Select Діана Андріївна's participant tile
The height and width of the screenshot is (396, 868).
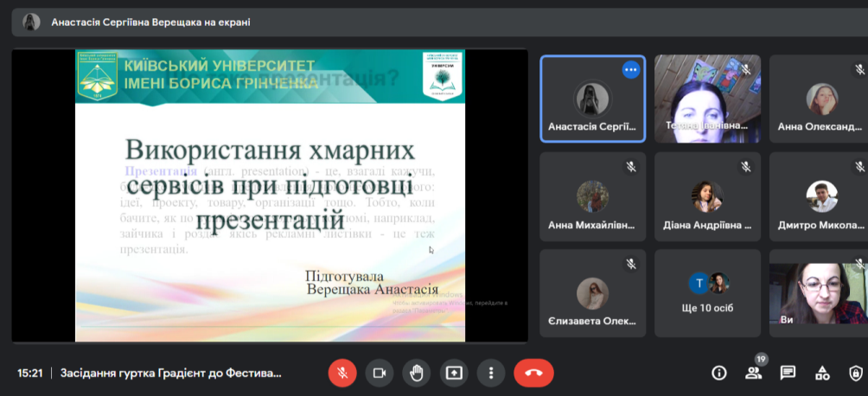tap(707, 196)
